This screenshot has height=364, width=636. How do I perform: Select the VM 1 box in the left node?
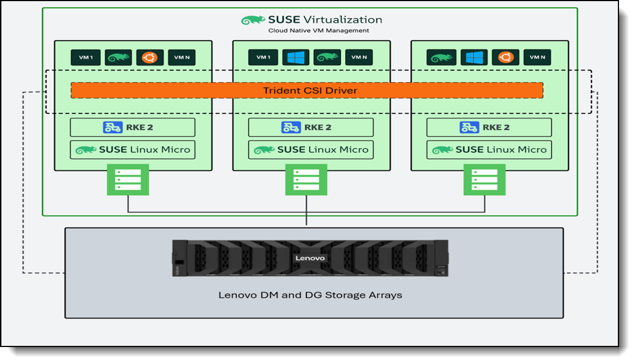86,57
